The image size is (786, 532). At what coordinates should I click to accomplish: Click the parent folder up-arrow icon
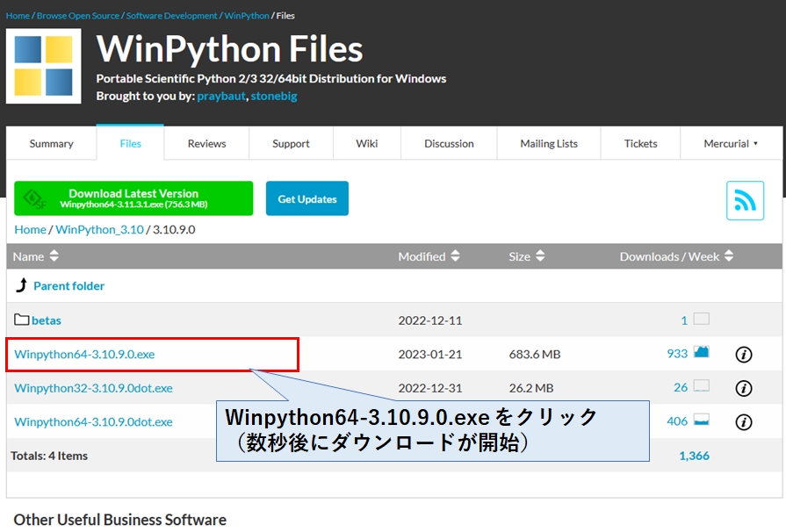tap(22, 285)
